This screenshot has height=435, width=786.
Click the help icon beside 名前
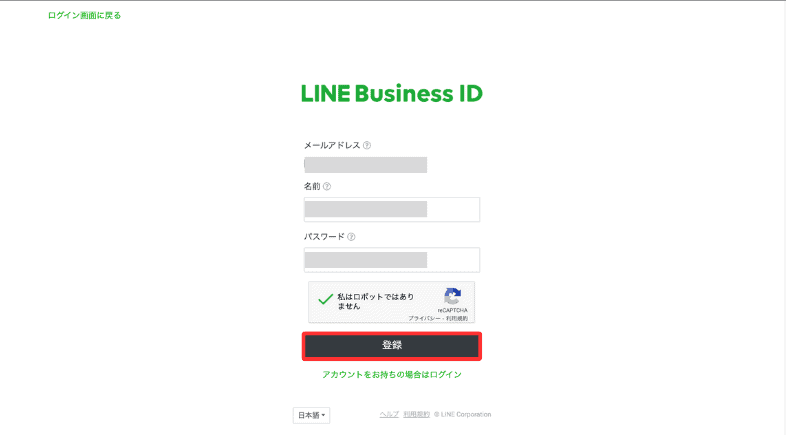pyautogui.click(x=327, y=186)
